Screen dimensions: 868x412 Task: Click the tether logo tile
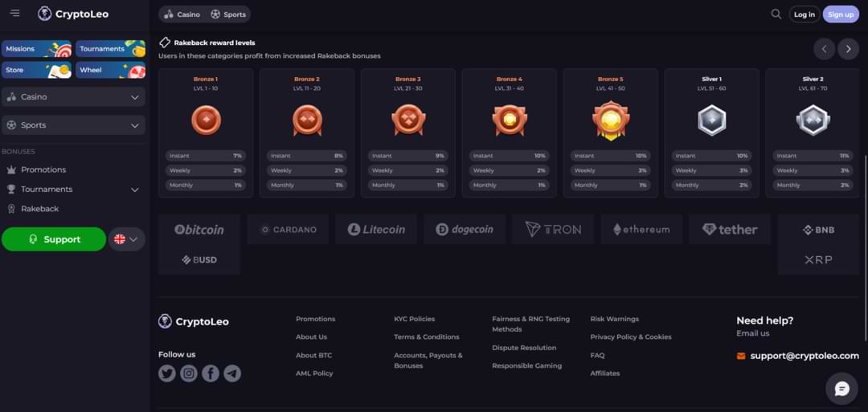tap(730, 230)
